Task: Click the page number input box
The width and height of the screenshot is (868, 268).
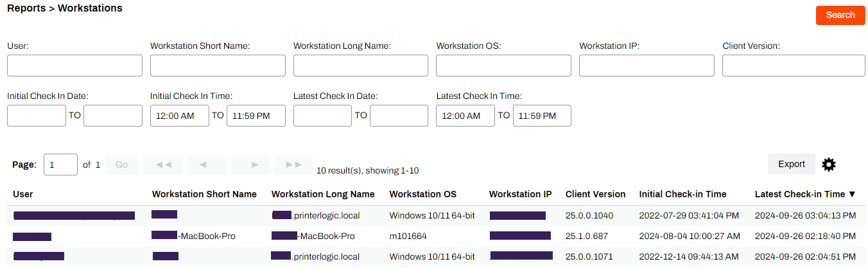Action: point(60,165)
